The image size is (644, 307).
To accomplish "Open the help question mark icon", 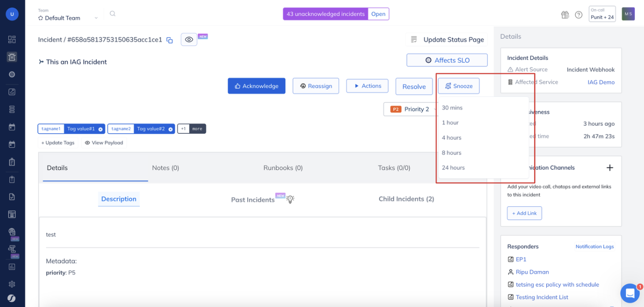I will (x=578, y=14).
